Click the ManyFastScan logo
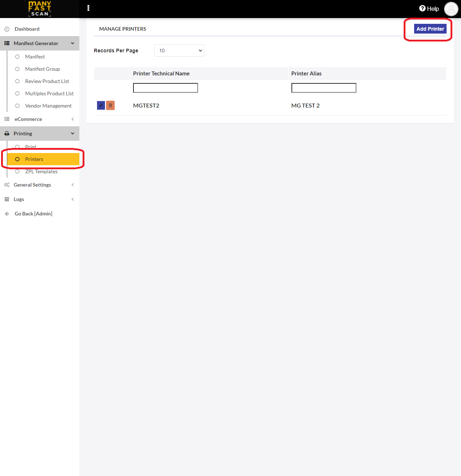The image size is (461, 476). click(40, 9)
